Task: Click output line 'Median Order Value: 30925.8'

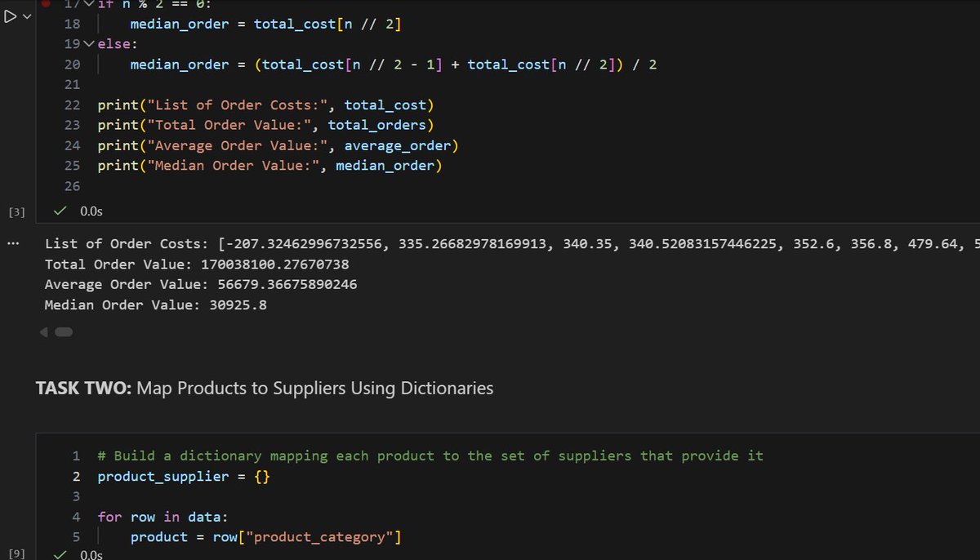Action: tap(156, 305)
